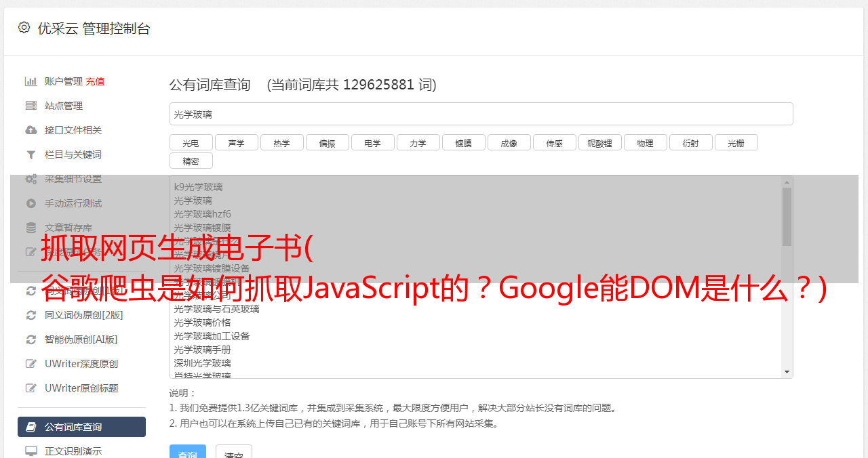Select the 光栅 tag button
Screen dimensions: 868x458
click(x=736, y=143)
